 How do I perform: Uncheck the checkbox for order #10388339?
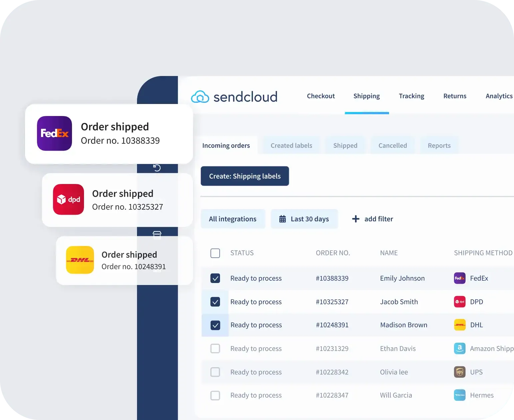pos(215,278)
